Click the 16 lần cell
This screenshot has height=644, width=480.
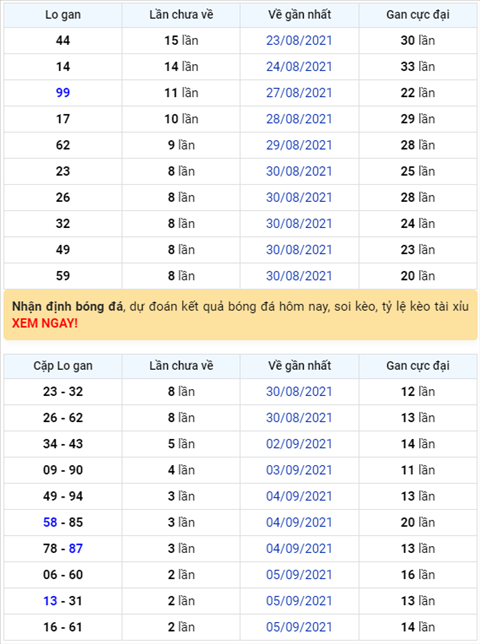point(418,575)
